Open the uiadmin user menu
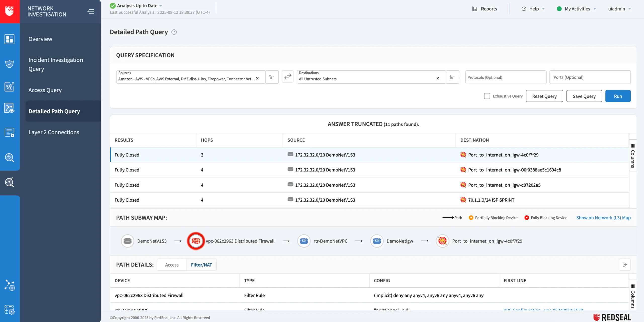The width and height of the screenshot is (644, 322). [619, 9]
